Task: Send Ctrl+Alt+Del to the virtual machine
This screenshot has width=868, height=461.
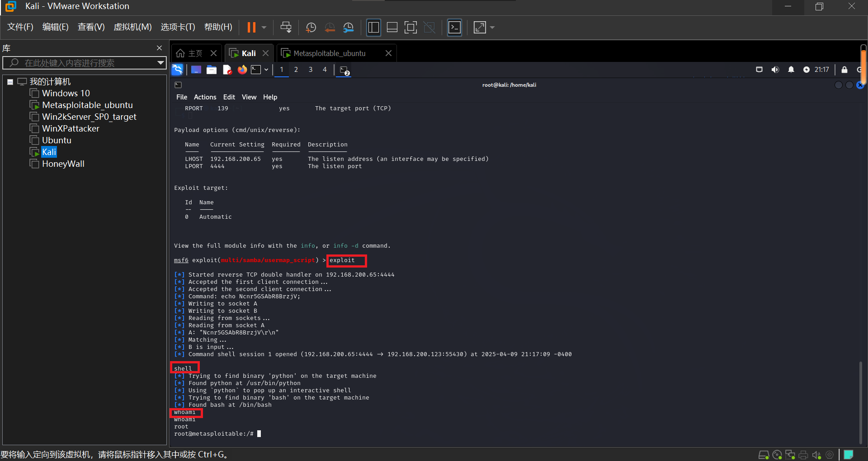Action: 286,28
